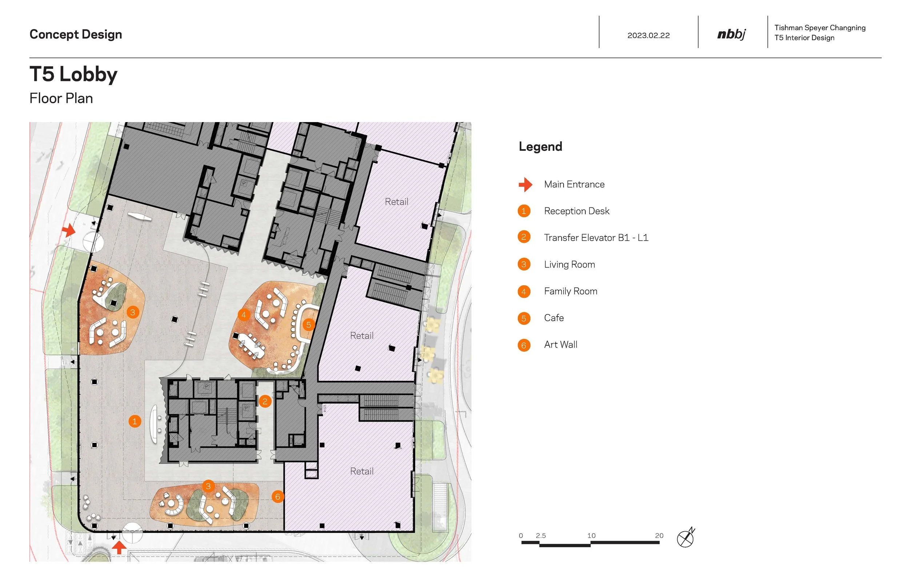Click the nbbj logo in the header
This screenshot has height=588, width=909.
[x=732, y=35]
